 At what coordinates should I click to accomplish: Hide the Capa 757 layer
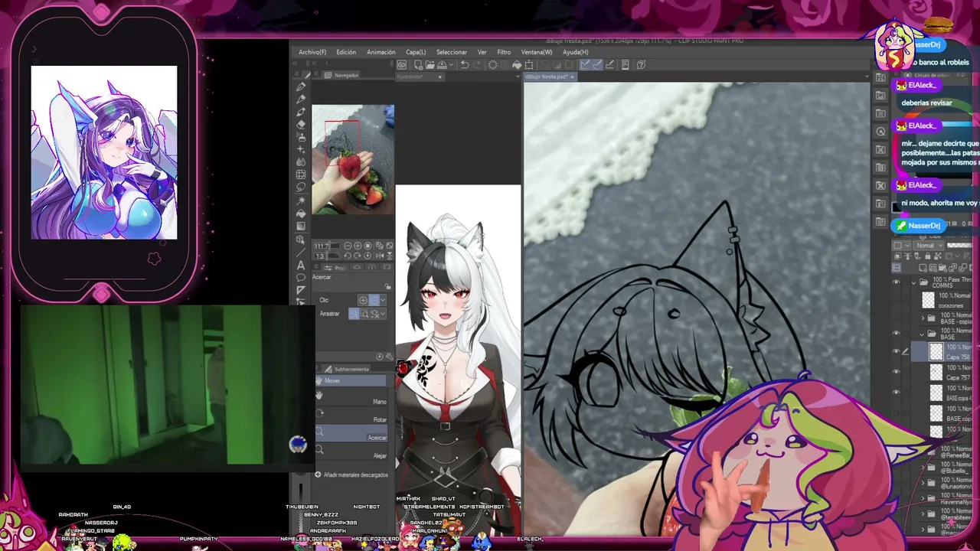pos(896,373)
